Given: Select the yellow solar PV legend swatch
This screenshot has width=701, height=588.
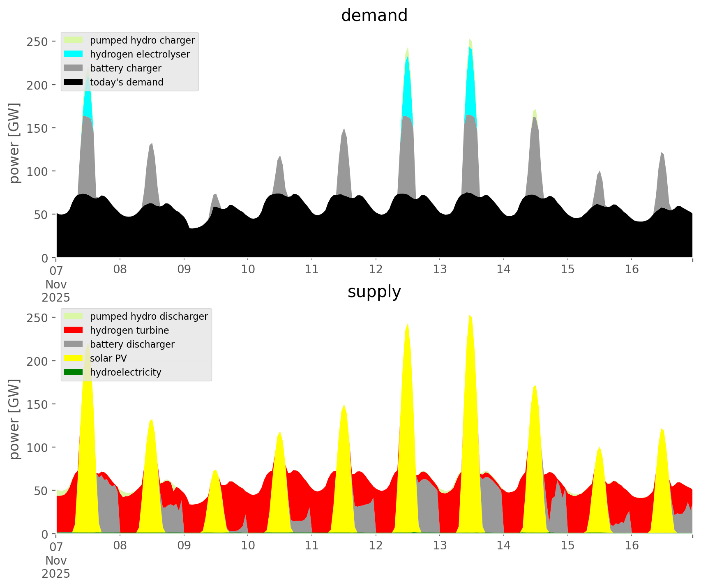Looking at the screenshot, I should click(x=73, y=358).
